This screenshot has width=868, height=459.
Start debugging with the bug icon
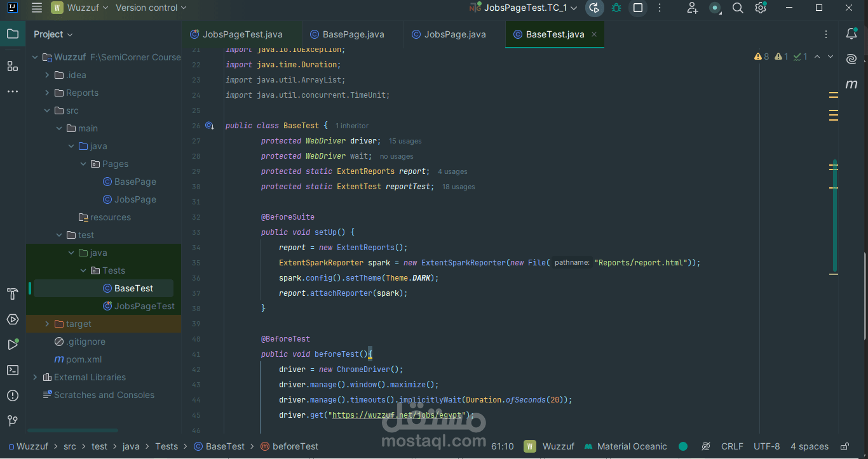pos(616,8)
